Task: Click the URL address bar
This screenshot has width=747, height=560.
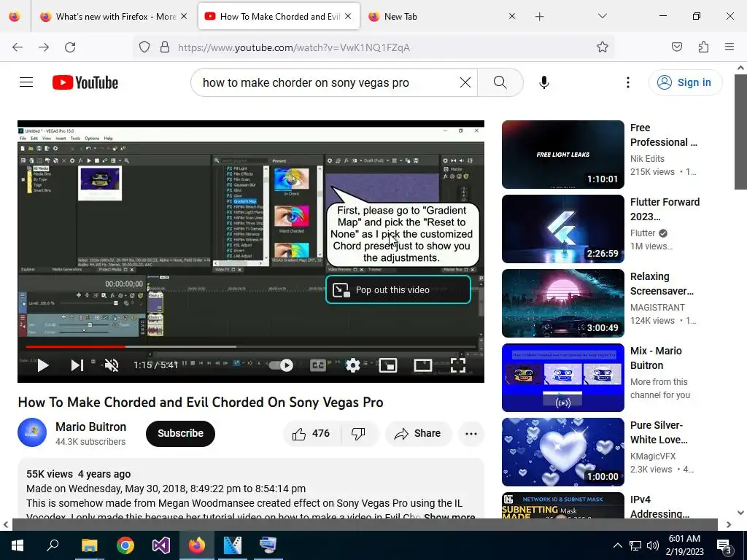Action: point(374,47)
